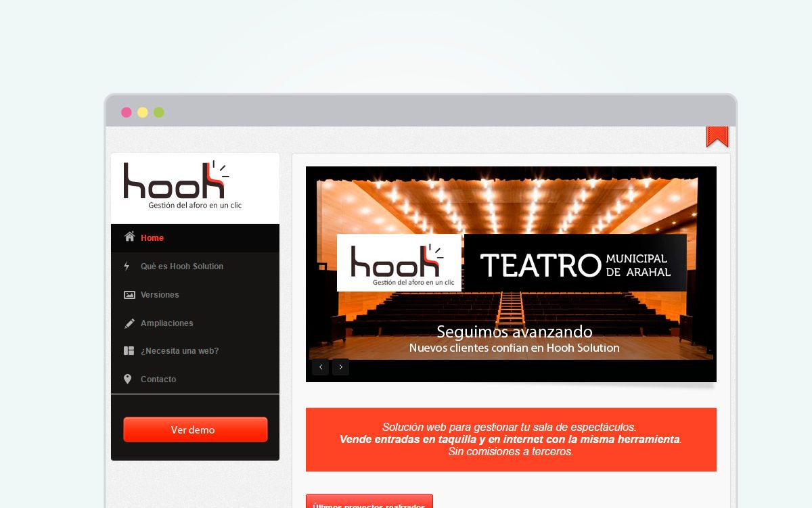Open Qué es Hooh Solution page
The image size is (812, 508).
(x=195, y=267)
